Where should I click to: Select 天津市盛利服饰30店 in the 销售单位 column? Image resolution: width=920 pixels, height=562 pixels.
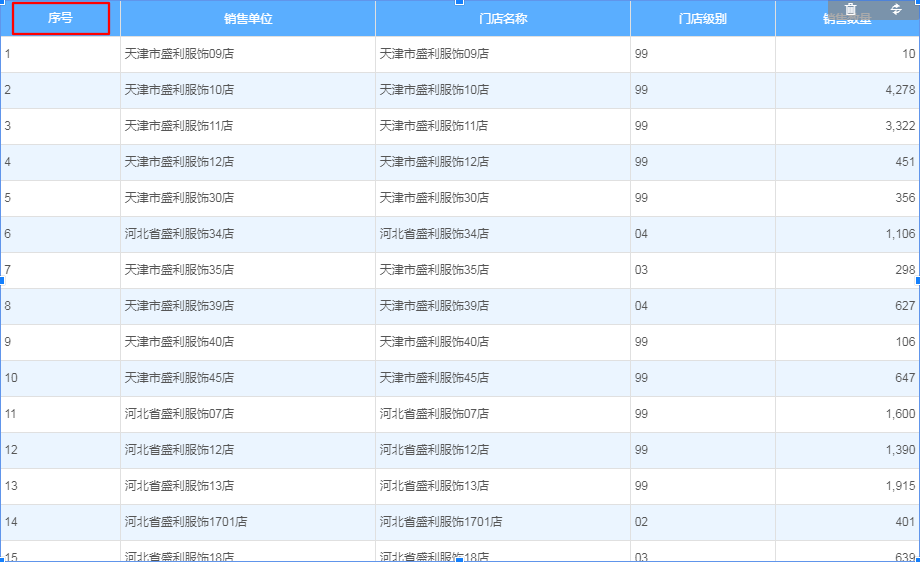click(179, 198)
